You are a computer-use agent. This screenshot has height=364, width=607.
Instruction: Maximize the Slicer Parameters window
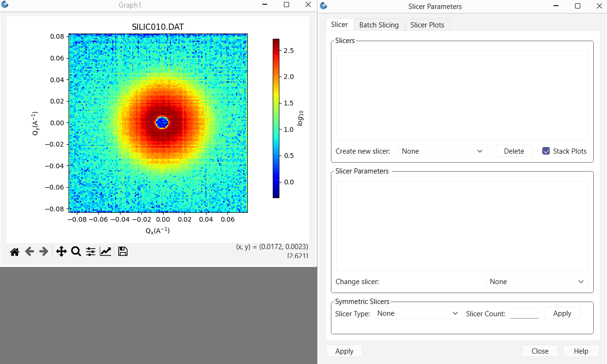tap(578, 6)
